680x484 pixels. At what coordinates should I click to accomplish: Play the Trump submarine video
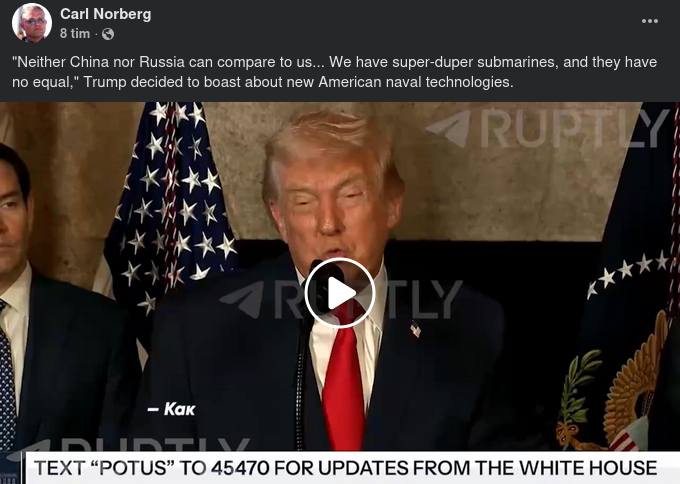[x=340, y=293]
